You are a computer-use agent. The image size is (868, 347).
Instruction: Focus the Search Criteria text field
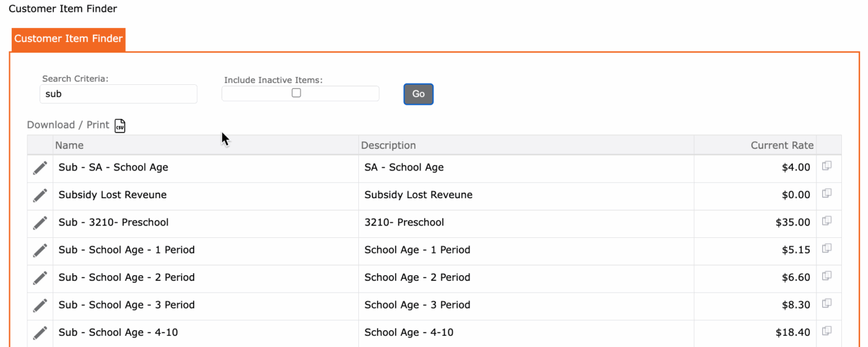click(118, 94)
